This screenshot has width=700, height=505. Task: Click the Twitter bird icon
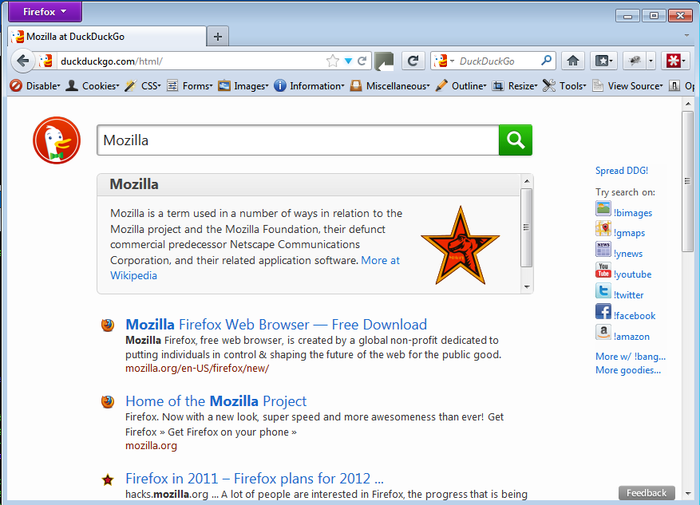pyautogui.click(x=603, y=291)
